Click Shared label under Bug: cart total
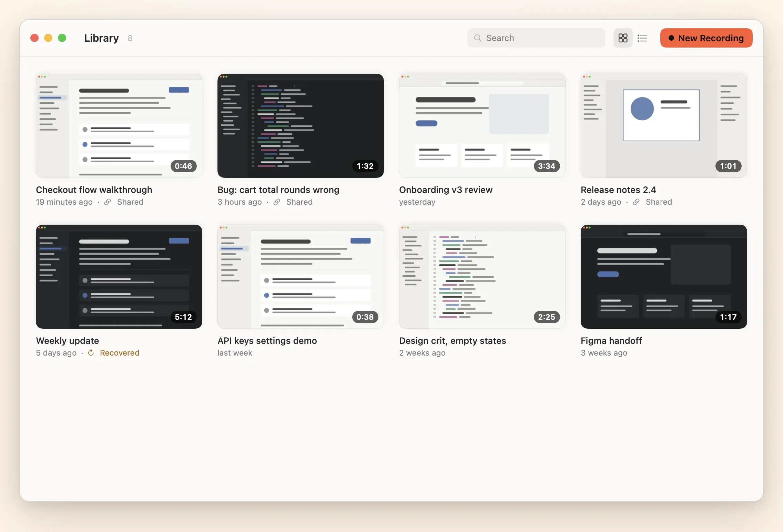Image resolution: width=783 pixels, height=532 pixels. [x=299, y=202]
